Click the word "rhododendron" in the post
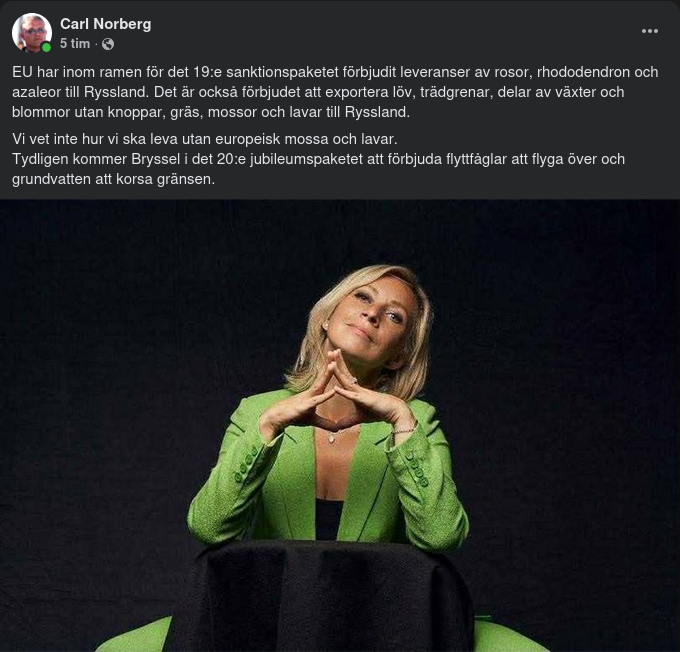The width and height of the screenshot is (680, 652). [583, 72]
